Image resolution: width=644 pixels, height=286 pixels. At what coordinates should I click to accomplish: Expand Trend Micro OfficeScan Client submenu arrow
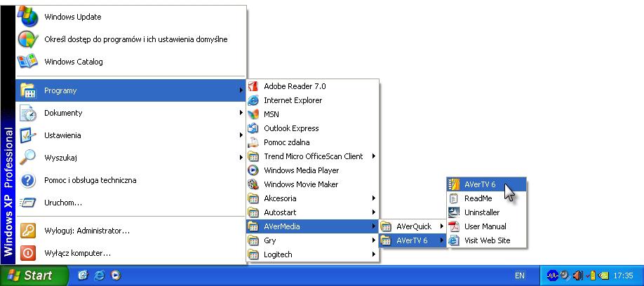click(x=374, y=156)
